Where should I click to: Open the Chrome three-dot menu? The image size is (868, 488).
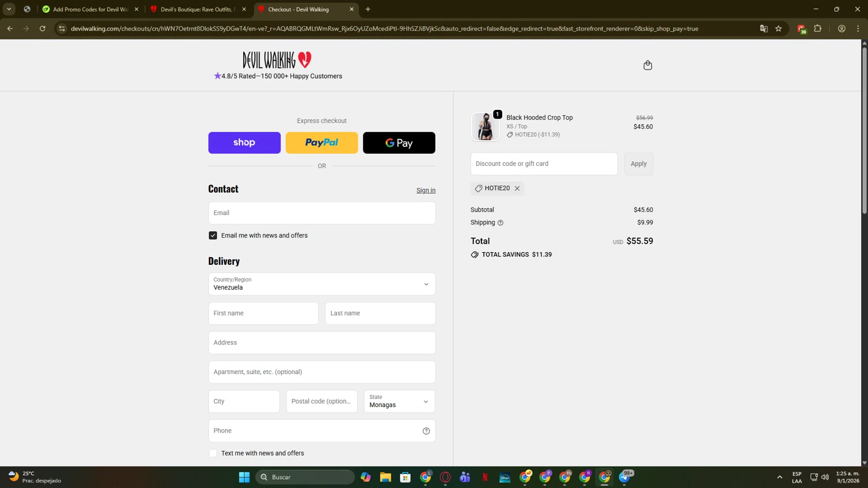pyautogui.click(x=858, y=28)
